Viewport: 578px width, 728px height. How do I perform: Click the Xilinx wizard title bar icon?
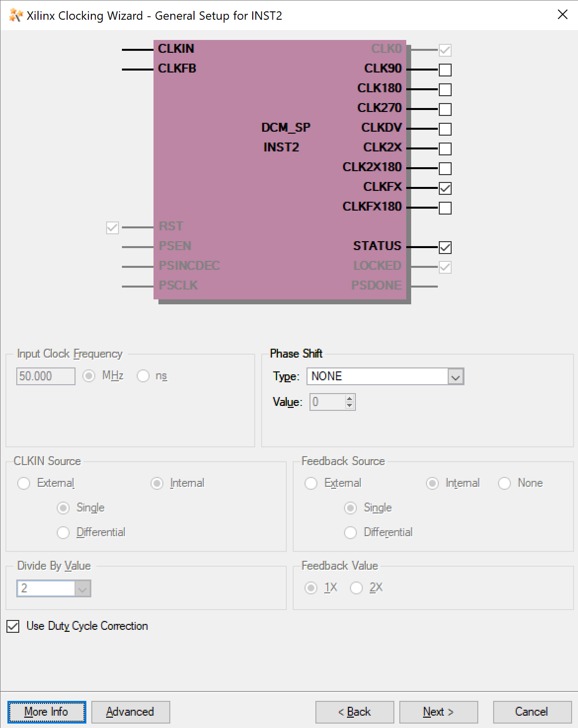click(16, 15)
